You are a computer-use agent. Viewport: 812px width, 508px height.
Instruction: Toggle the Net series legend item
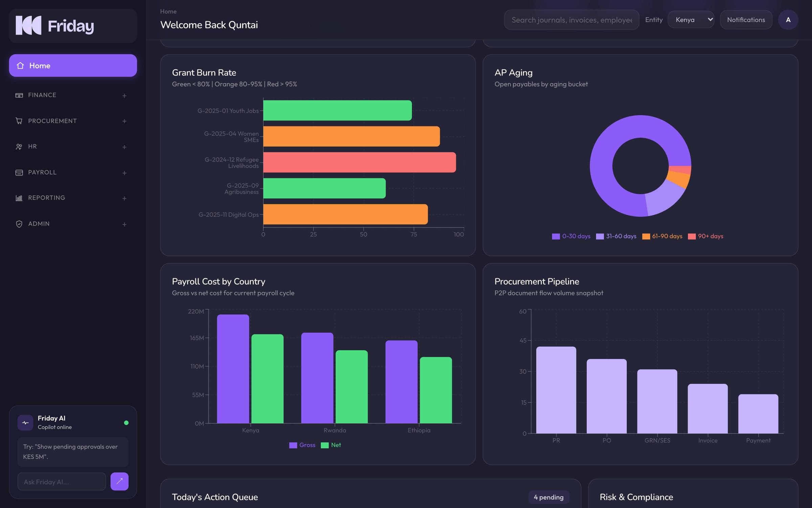click(331, 445)
